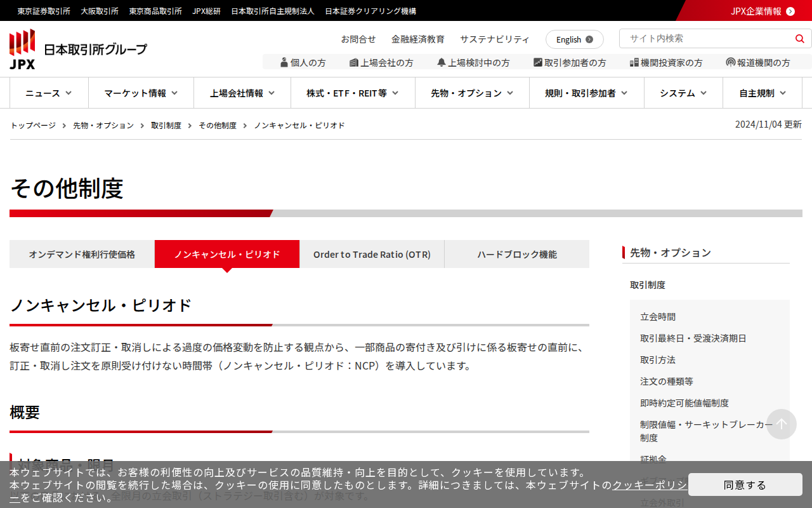The width and height of the screenshot is (812, 508).
Task: Select the Order to Trade Ratio (OTR) tab
Action: point(372,254)
